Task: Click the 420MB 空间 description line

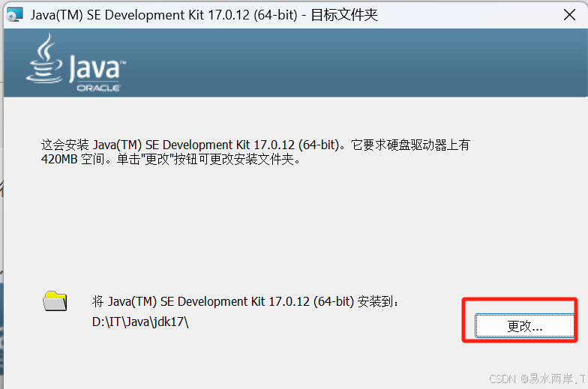Action: click(171, 159)
